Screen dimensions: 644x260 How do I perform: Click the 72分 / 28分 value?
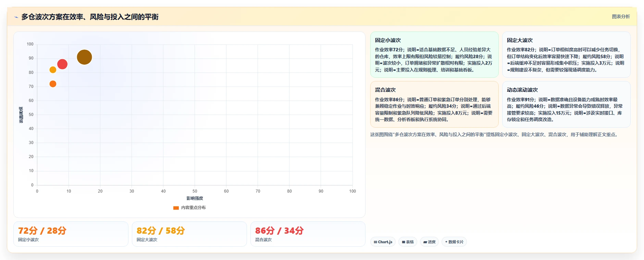click(x=42, y=231)
